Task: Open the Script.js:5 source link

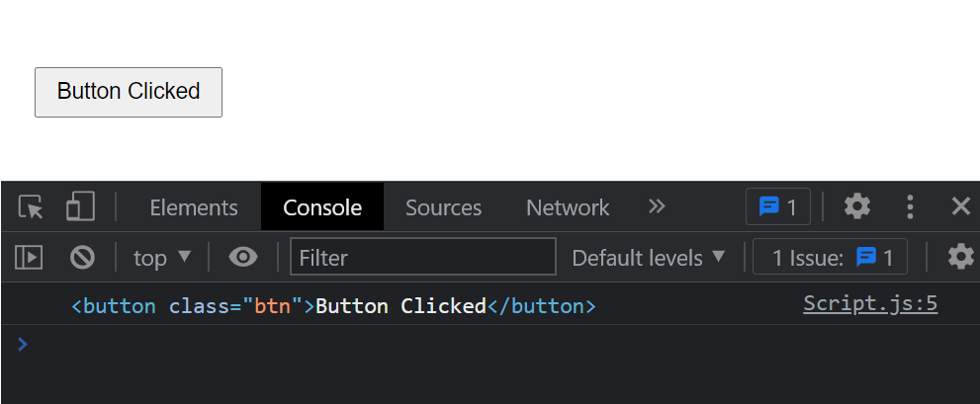Action: tap(870, 303)
